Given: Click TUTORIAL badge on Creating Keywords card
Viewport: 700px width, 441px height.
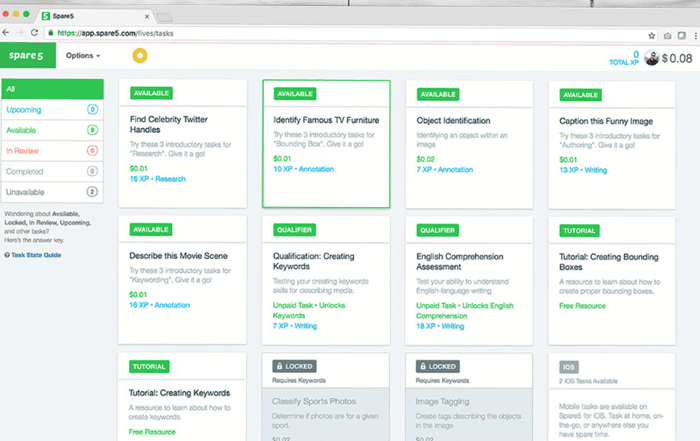Looking at the screenshot, I should 149,366.
